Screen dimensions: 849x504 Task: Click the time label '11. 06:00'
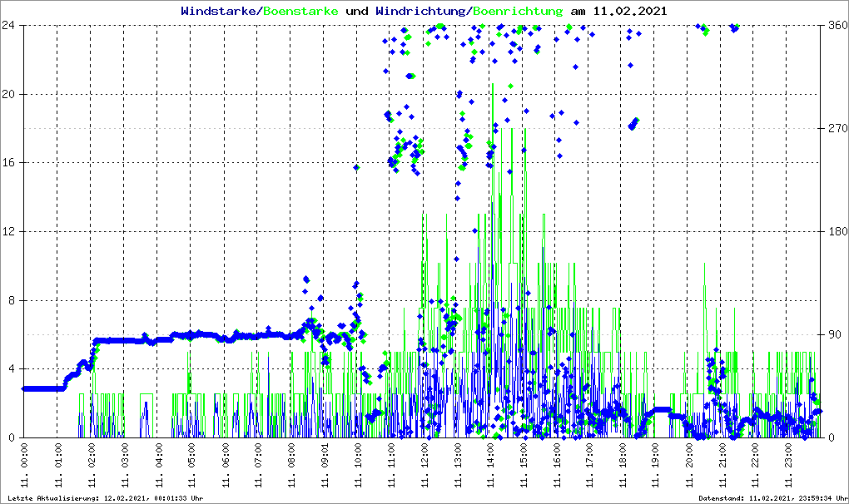224,465
